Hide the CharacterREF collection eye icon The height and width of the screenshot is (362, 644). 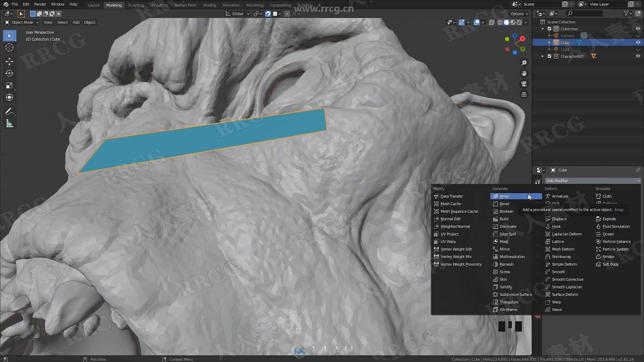pos(638,56)
